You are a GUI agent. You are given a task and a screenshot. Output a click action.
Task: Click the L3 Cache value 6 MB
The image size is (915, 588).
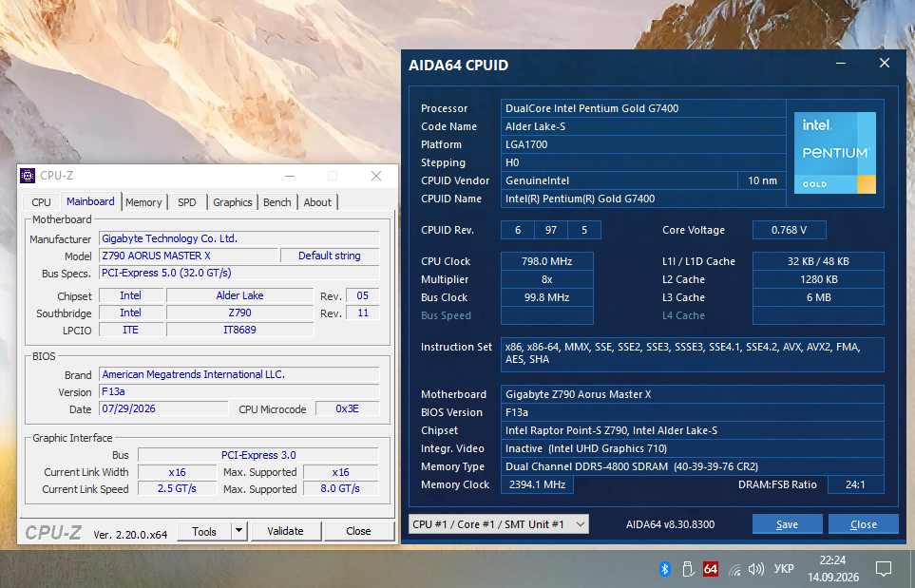[818, 297]
